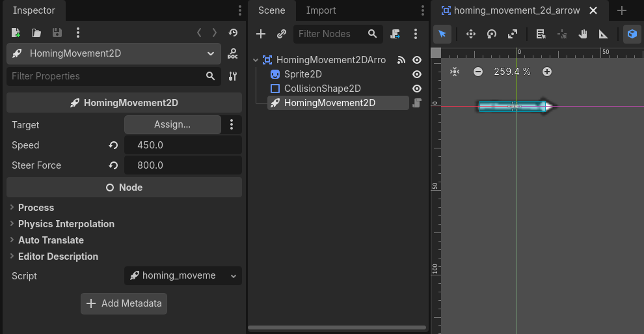
Task: Open the script icon on HomingMovement2D row
Action: point(417,103)
